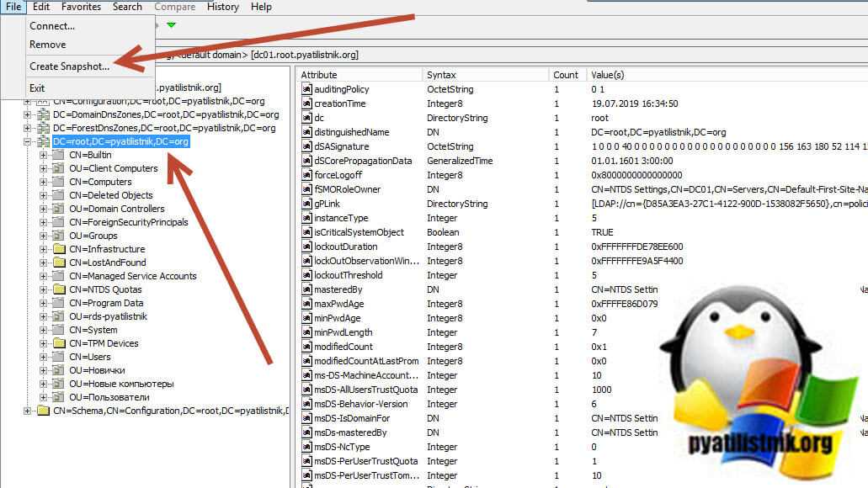Image resolution: width=868 pixels, height=488 pixels.
Task: Expand the CN=Builtin container
Action: click(43, 155)
